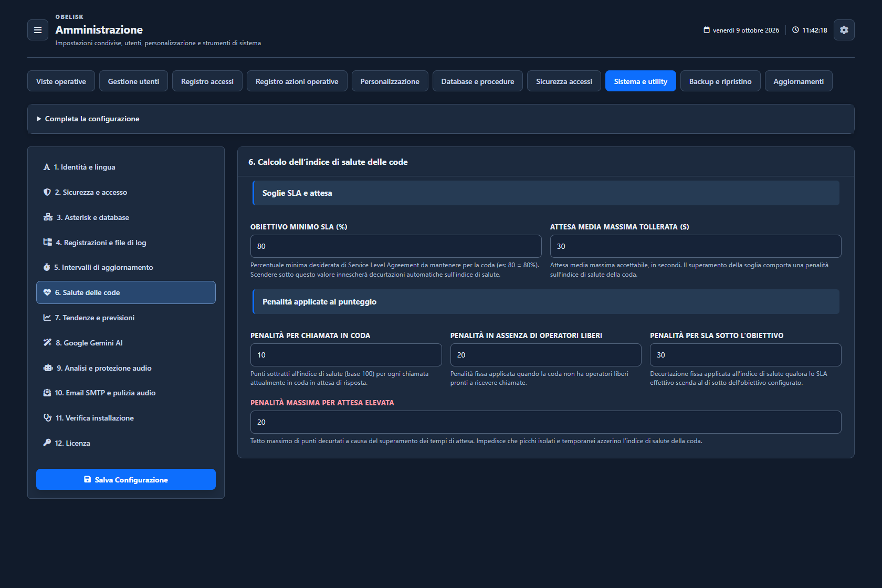Open the Aggiornamenti tab
The image size is (882, 588).
tap(799, 81)
